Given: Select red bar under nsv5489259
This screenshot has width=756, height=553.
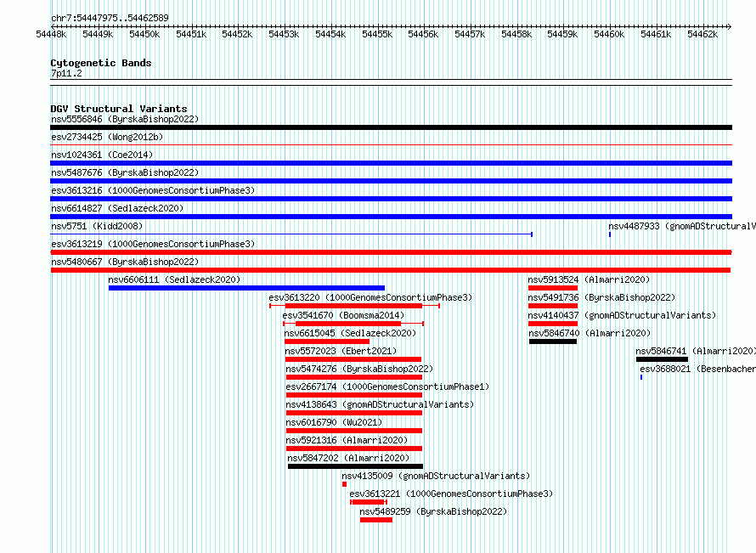Looking at the screenshot, I should click(376, 520).
